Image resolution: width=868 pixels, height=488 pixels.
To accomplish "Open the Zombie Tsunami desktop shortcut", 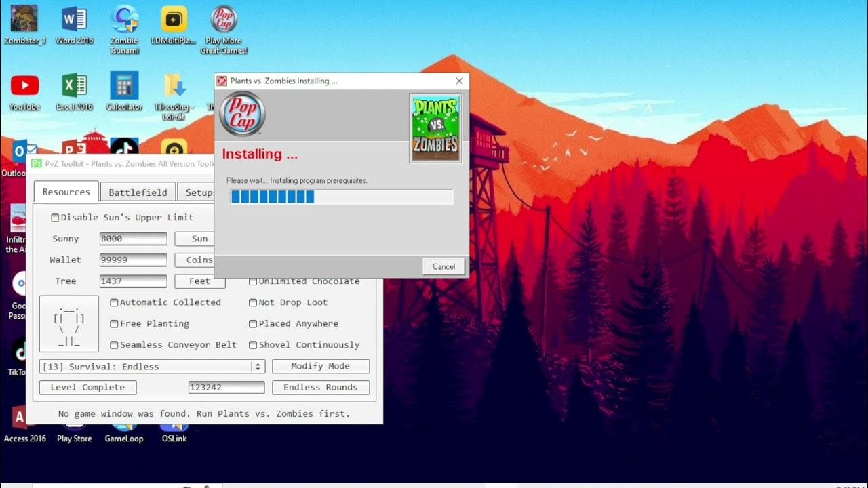I will pyautogui.click(x=124, y=30).
